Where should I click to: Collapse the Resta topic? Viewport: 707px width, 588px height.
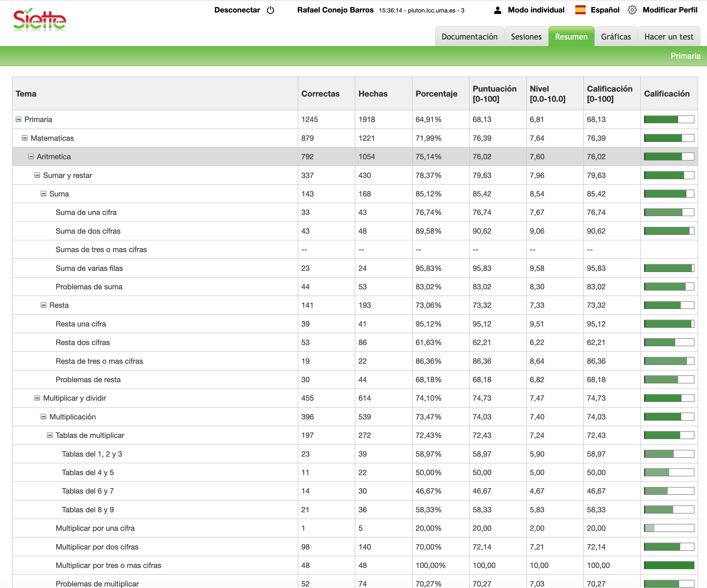click(43, 305)
